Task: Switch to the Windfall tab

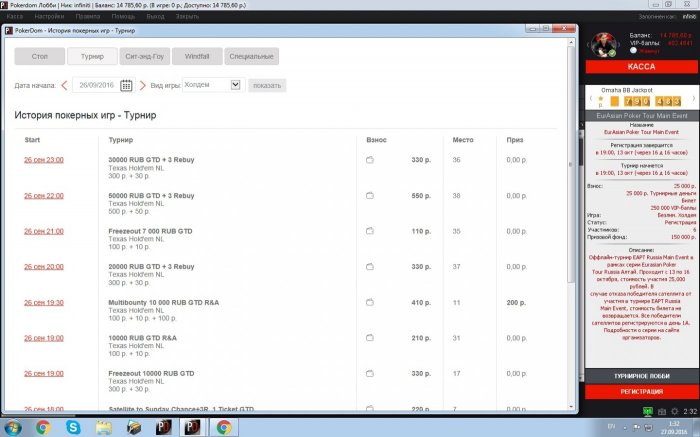Action: tap(197, 56)
